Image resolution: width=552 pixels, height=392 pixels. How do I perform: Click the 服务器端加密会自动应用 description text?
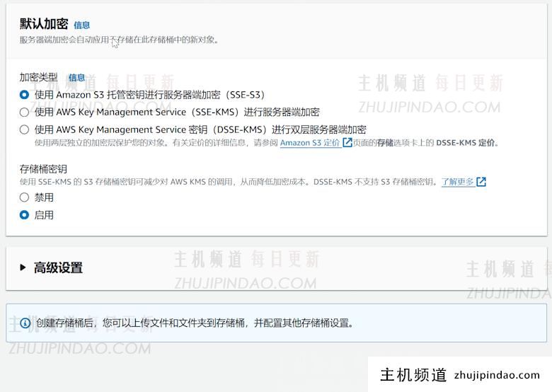(x=119, y=40)
